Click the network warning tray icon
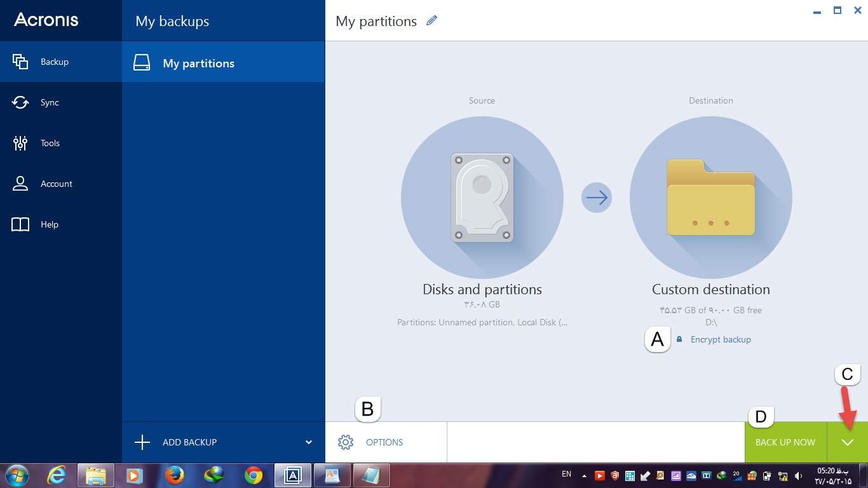Screen dimensions: 868x488 click(783, 475)
